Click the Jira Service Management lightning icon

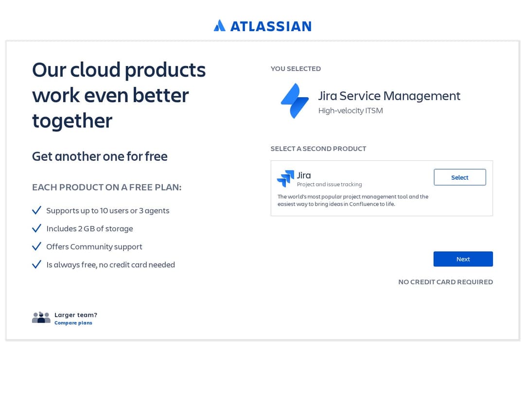tap(295, 101)
